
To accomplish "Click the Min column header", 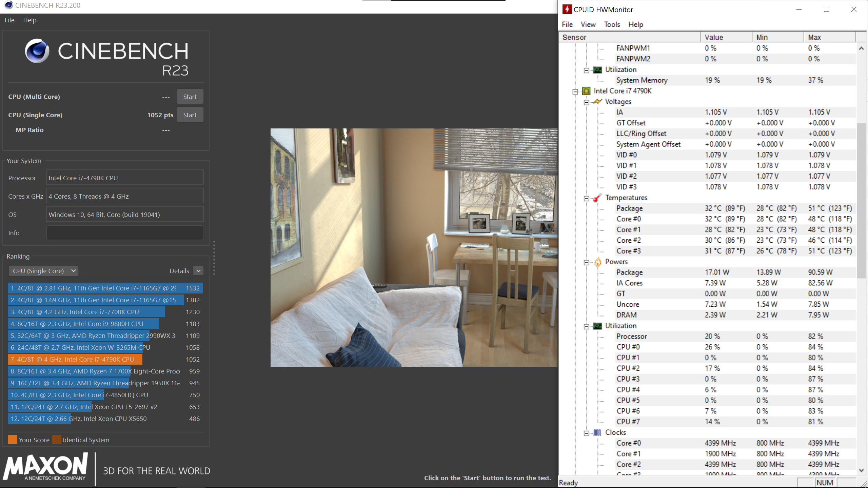I will click(x=778, y=37).
